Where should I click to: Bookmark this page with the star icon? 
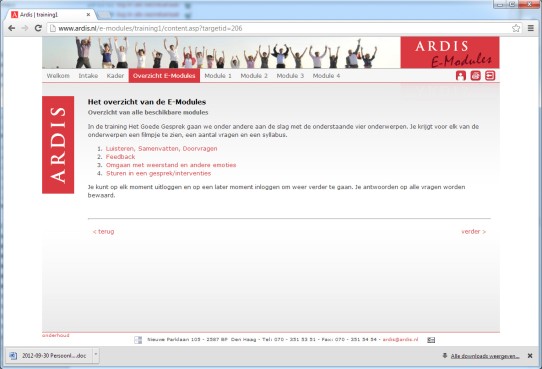[516, 28]
